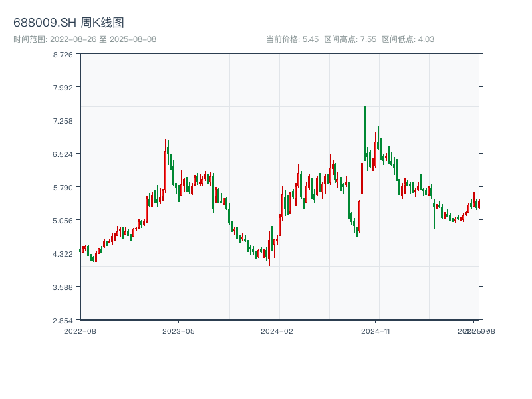
Task: Click the y-axis value 4.322
Action: pyautogui.click(x=63, y=254)
